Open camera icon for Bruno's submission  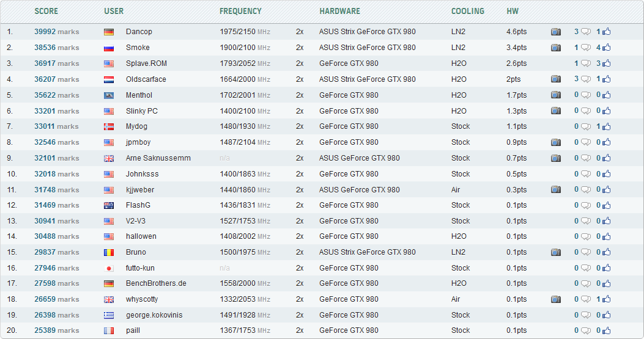click(x=555, y=252)
